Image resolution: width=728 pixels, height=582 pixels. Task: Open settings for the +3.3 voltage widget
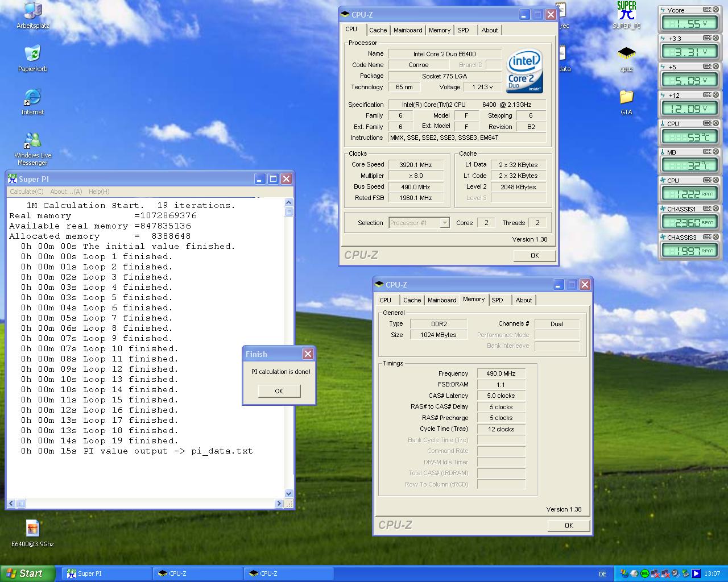tap(707, 38)
